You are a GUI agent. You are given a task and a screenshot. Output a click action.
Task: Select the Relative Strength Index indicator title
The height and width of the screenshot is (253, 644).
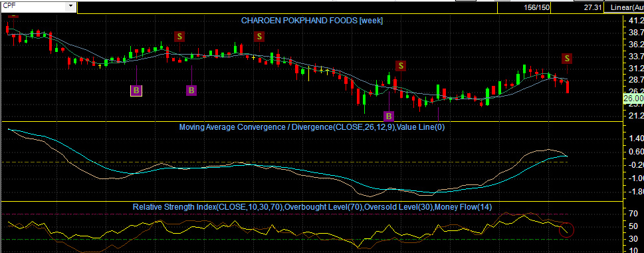click(x=312, y=207)
